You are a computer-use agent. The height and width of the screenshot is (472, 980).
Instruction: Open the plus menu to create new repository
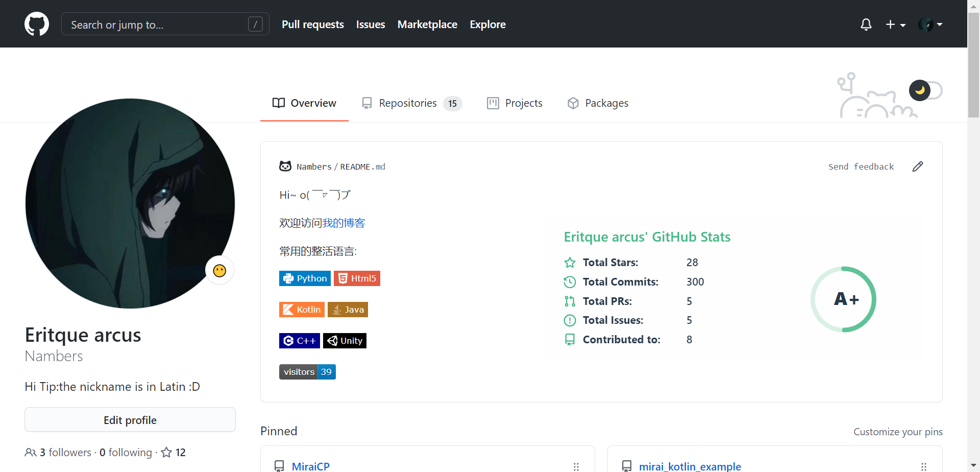895,24
